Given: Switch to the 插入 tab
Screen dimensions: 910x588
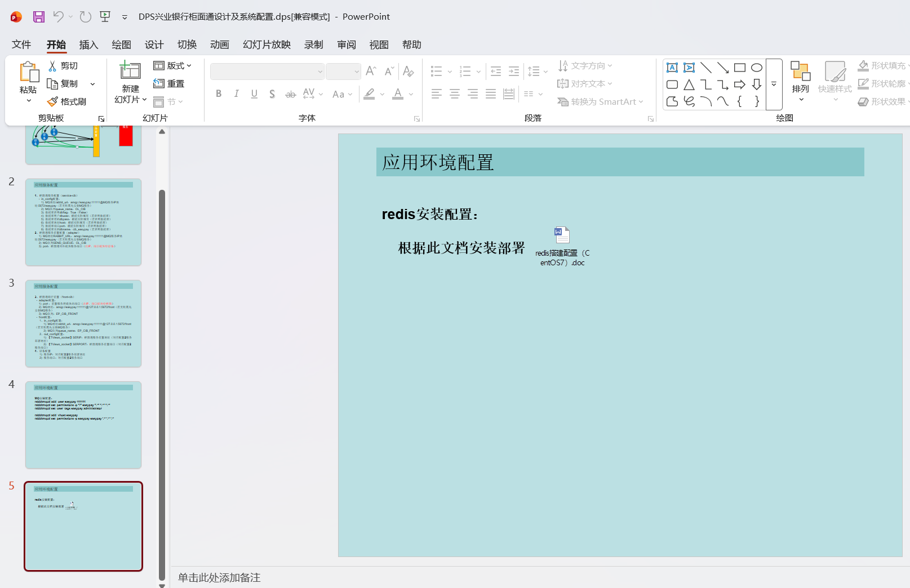Looking at the screenshot, I should 88,44.
